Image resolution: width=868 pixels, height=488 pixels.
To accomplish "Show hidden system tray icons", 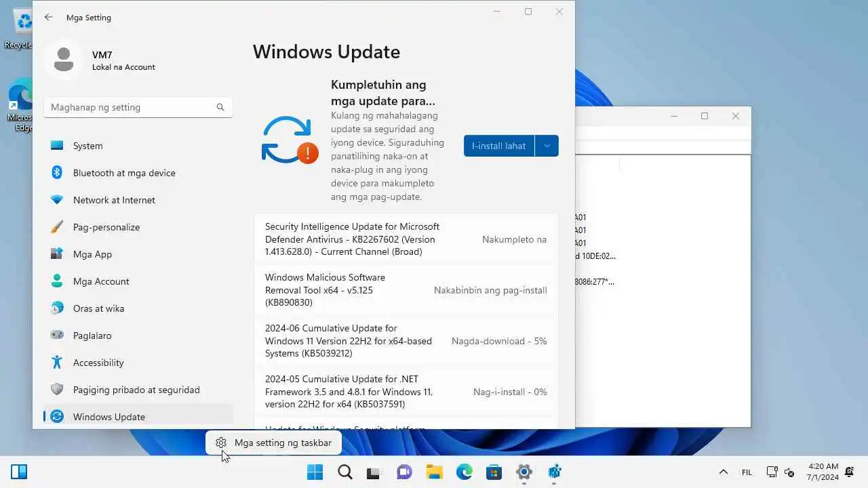I will tap(724, 472).
